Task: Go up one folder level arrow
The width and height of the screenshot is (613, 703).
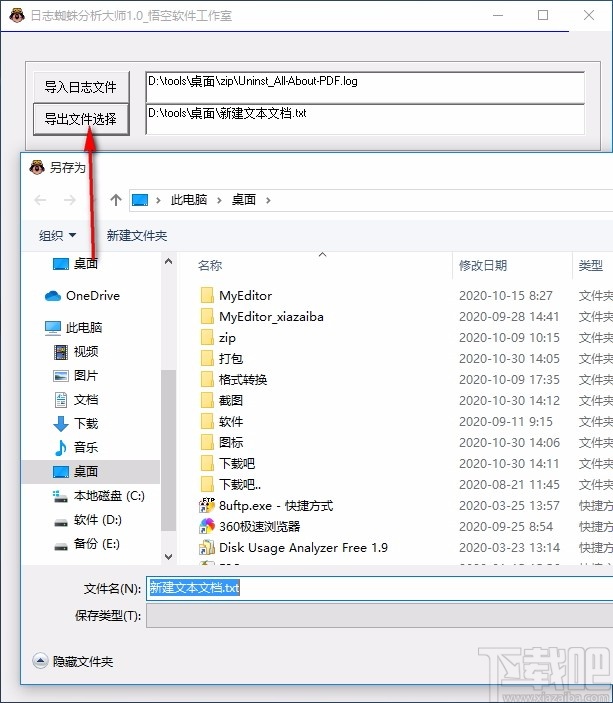Action: click(x=116, y=200)
